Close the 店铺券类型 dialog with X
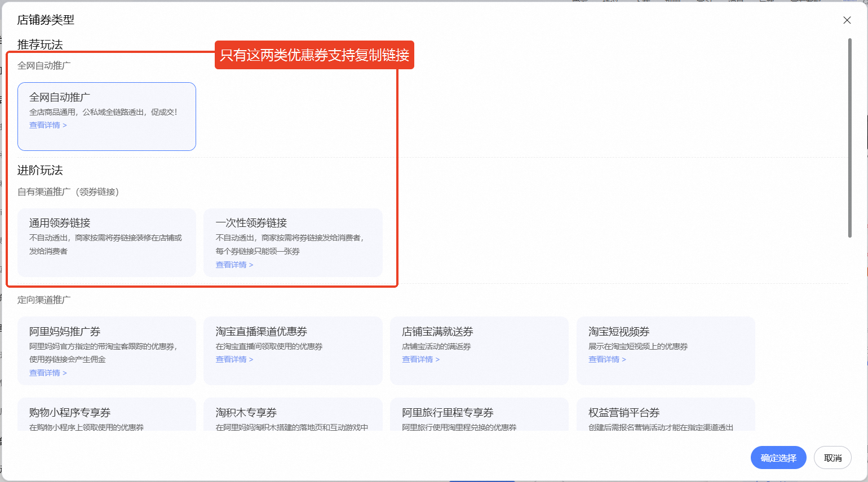This screenshot has width=868, height=482. tap(847, 20)
